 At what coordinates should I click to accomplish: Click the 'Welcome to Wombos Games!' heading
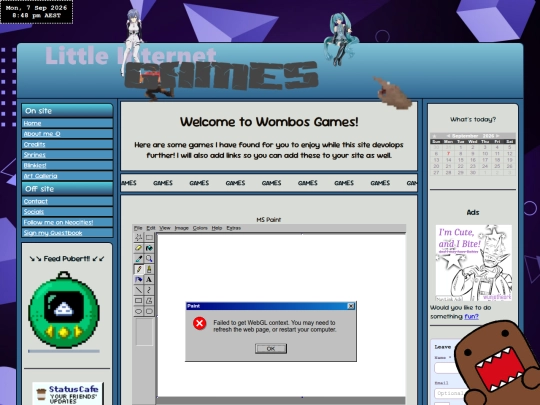[x=269, y=122]
